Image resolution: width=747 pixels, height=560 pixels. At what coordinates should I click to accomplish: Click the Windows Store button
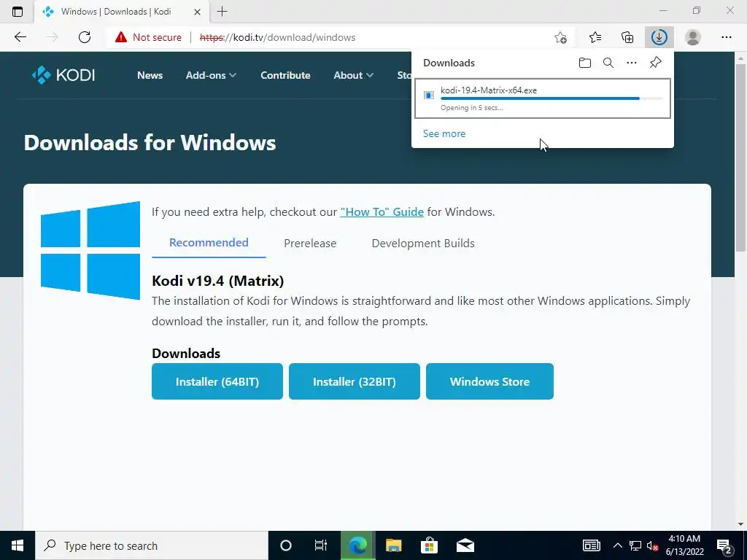tap(489, 381)
